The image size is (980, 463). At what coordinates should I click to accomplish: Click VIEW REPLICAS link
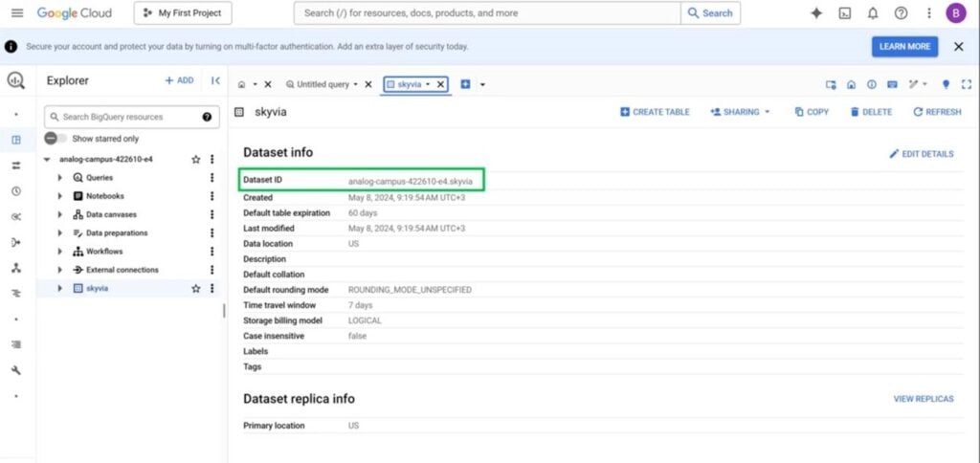924,399
